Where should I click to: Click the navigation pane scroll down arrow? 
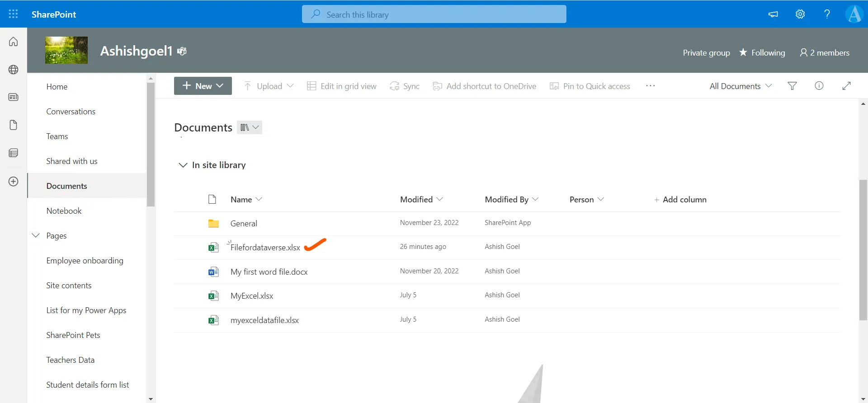coord(151,399)
